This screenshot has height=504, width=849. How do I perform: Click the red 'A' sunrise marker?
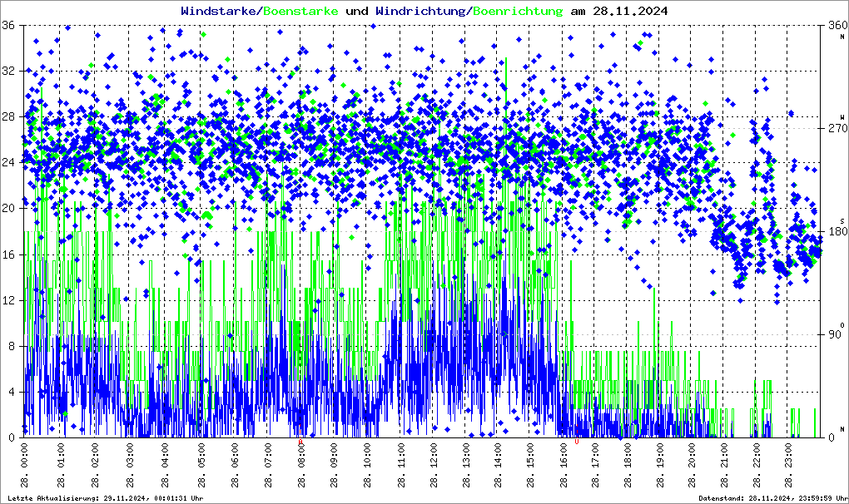click(x=300, y=442)
